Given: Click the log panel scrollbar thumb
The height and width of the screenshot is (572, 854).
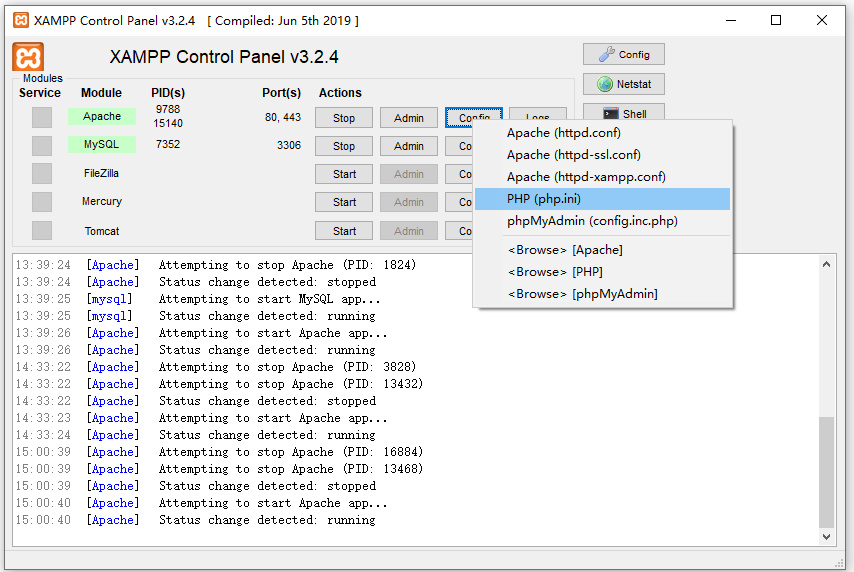Looking at the screenshot, I should click(826, 472).
